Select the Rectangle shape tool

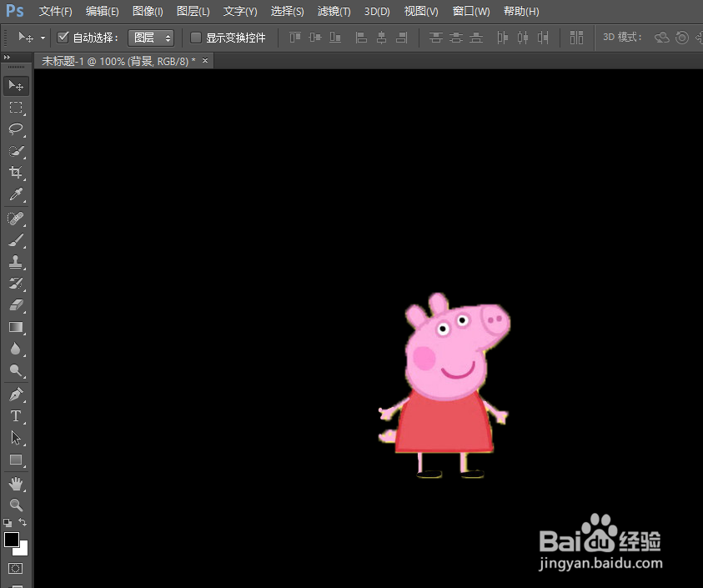coord(16,460)
